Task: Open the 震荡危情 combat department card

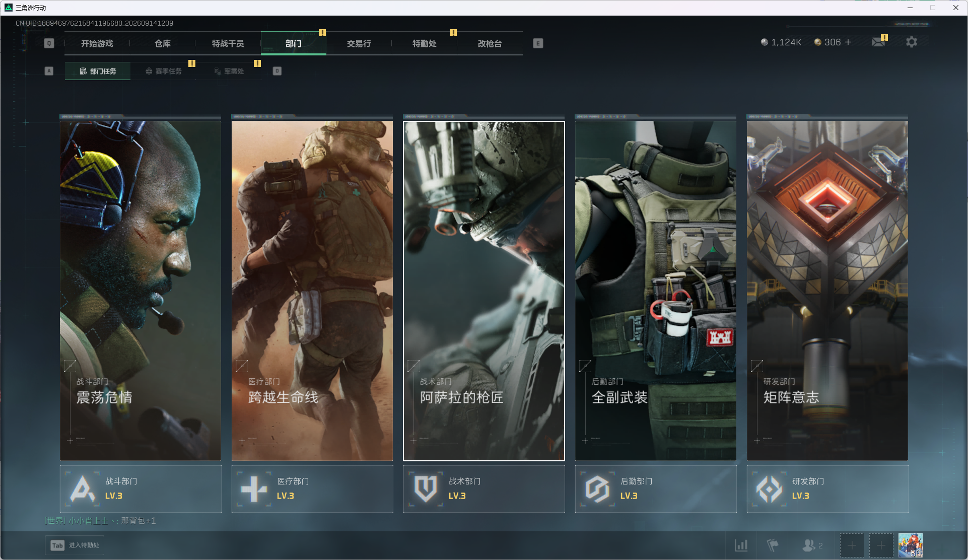Action: 141,291
